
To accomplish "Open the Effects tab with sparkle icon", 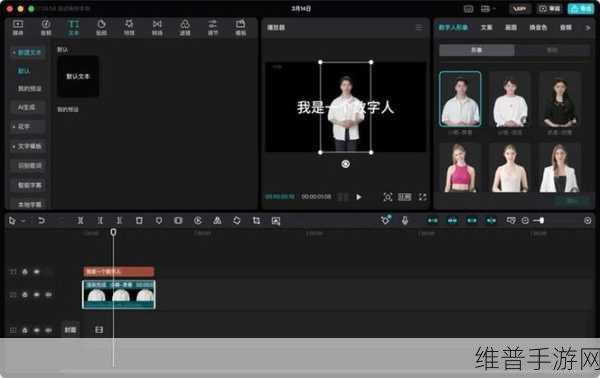I will [129, 28].
